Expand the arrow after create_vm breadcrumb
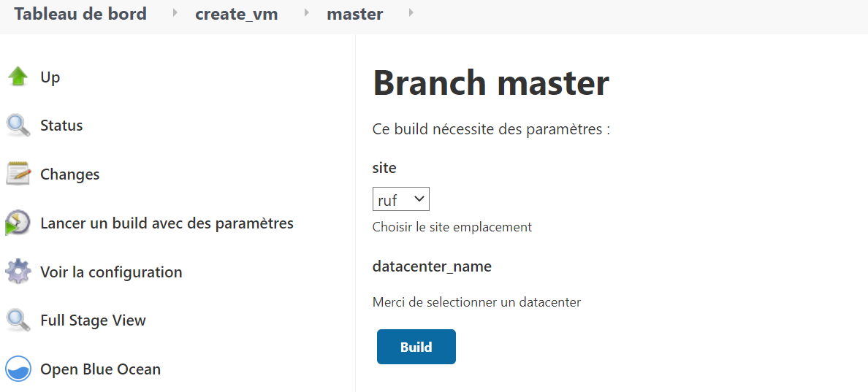 tap(305, 13)
